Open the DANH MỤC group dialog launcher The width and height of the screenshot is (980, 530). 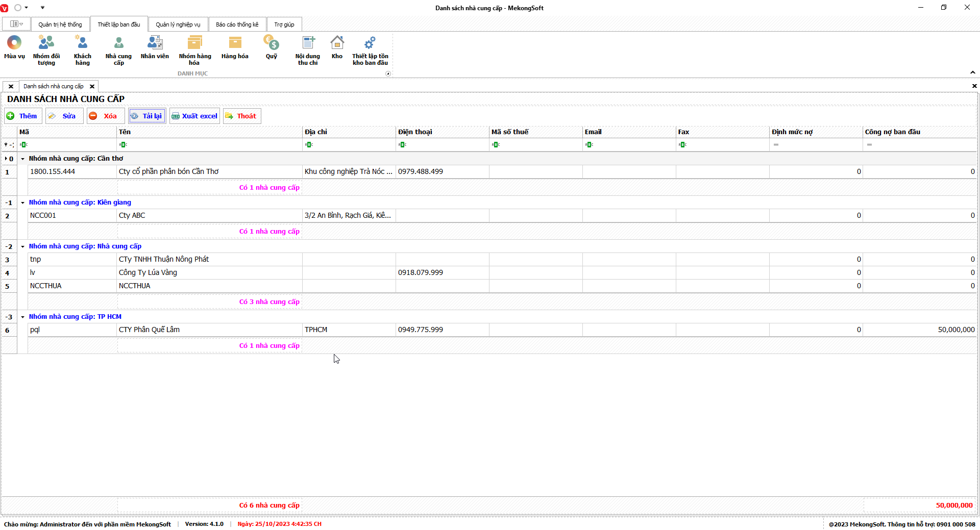point(388,73)
